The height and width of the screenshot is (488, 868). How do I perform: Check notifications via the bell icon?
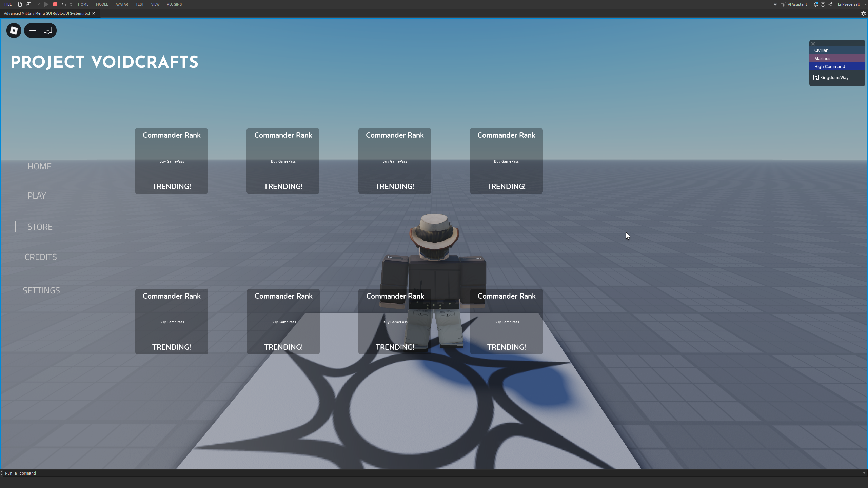(x=816, y=4)
